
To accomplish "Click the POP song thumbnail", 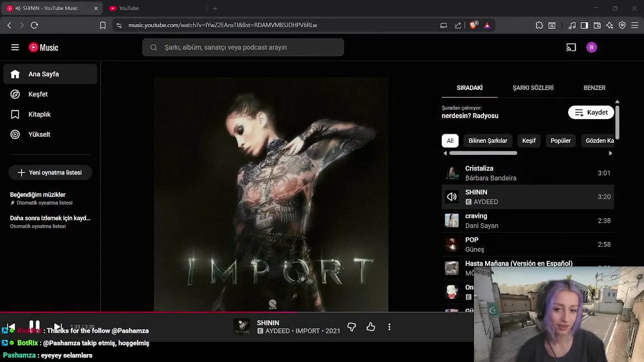I will (x=452, y=244).
